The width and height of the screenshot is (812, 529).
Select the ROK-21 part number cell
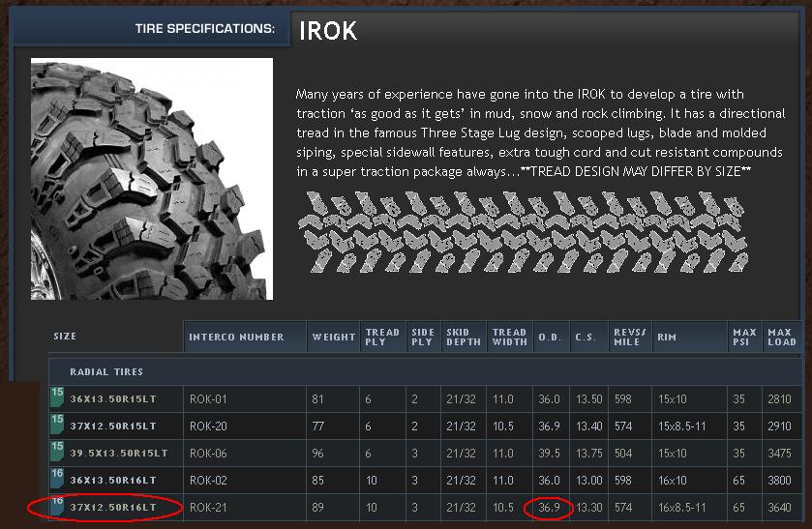coord(207,507)
